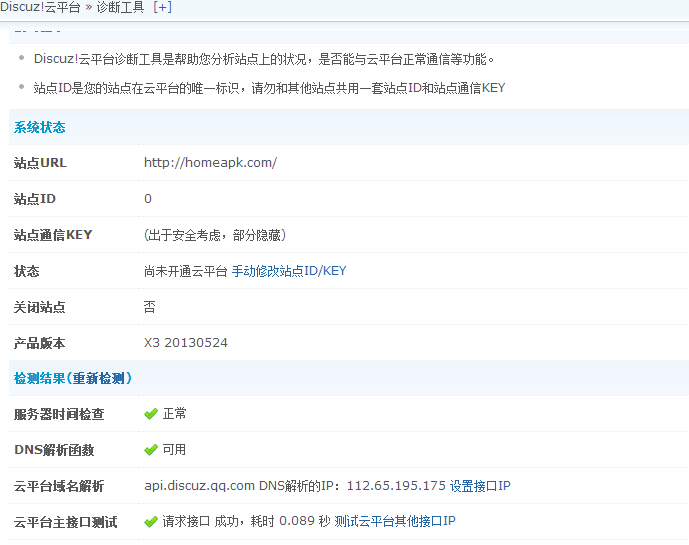This screenshot has width=689, height=545.
Task: Click 尚未开通云平台 status text
Action: 185,271
